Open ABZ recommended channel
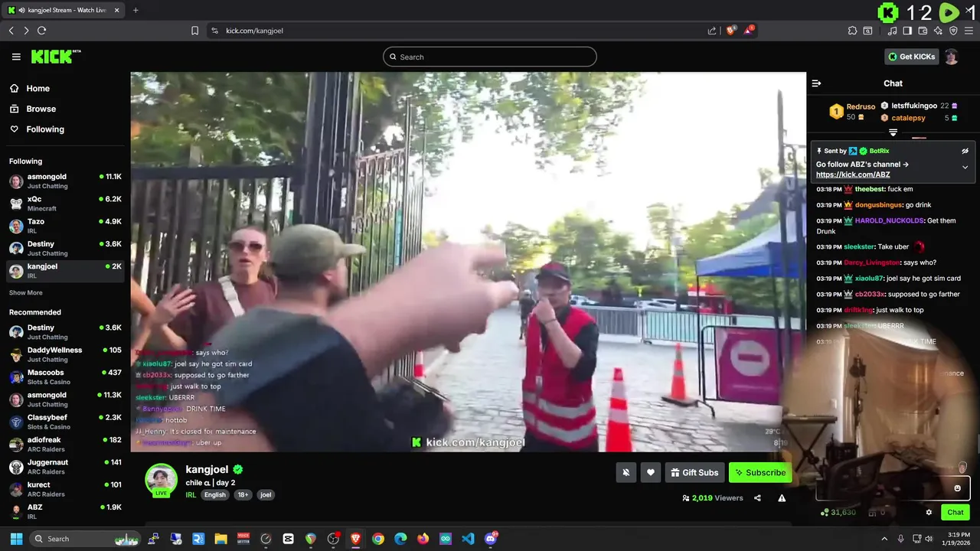Image resolution: width=980 pixels, height=551 pixels. click(x=65, y=511)
